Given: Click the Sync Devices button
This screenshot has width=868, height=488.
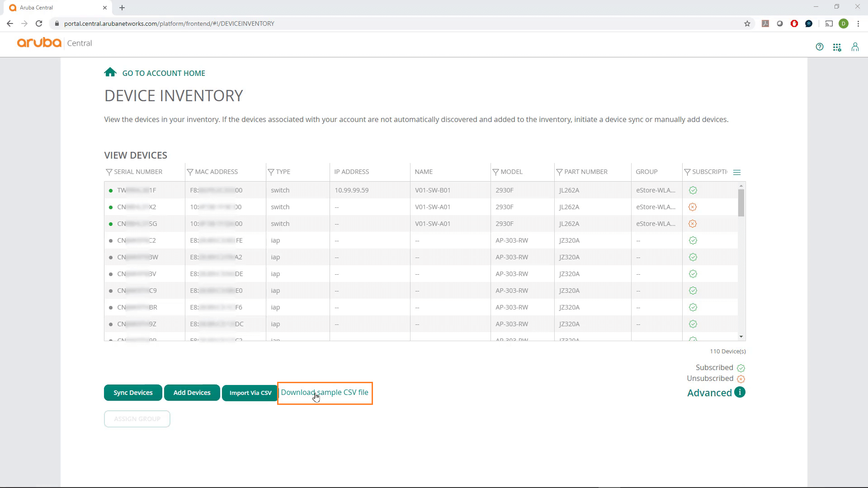Looking at the screenshot, I should (133, 393).
